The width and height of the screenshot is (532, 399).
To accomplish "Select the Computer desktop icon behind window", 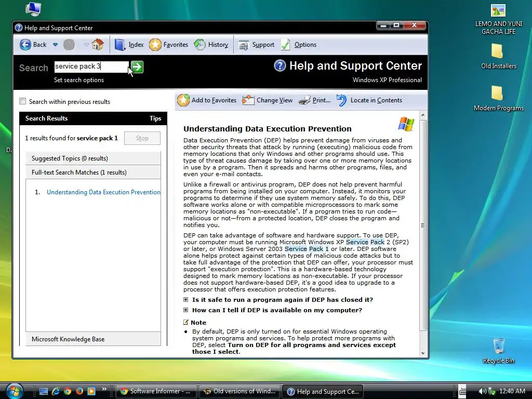I will pyautogui.click(x=33, y=9).
